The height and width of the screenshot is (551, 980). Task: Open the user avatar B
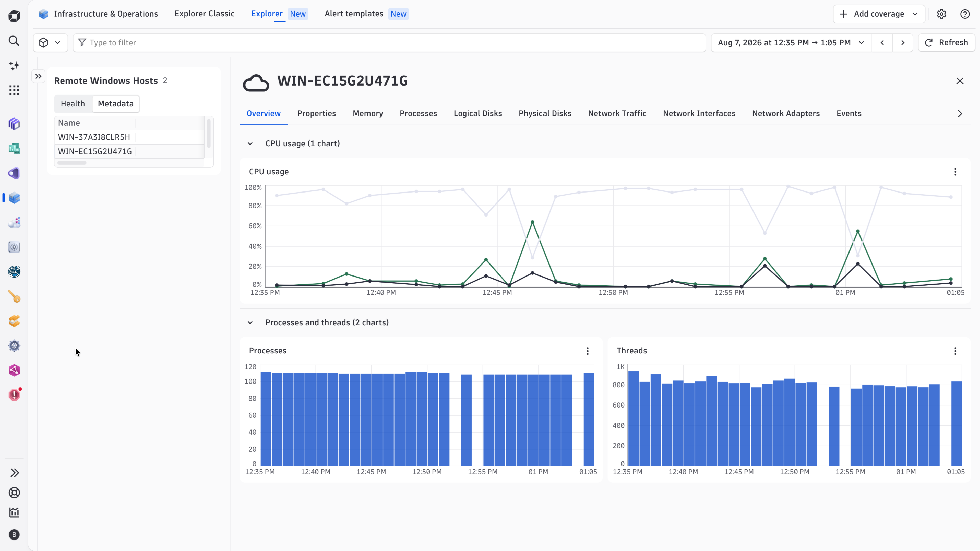pos(14,535)
